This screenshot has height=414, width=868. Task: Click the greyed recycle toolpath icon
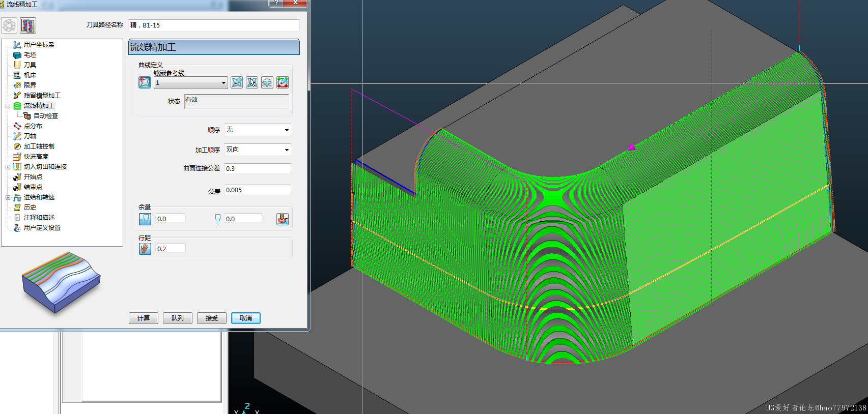[x=9, y=25]
